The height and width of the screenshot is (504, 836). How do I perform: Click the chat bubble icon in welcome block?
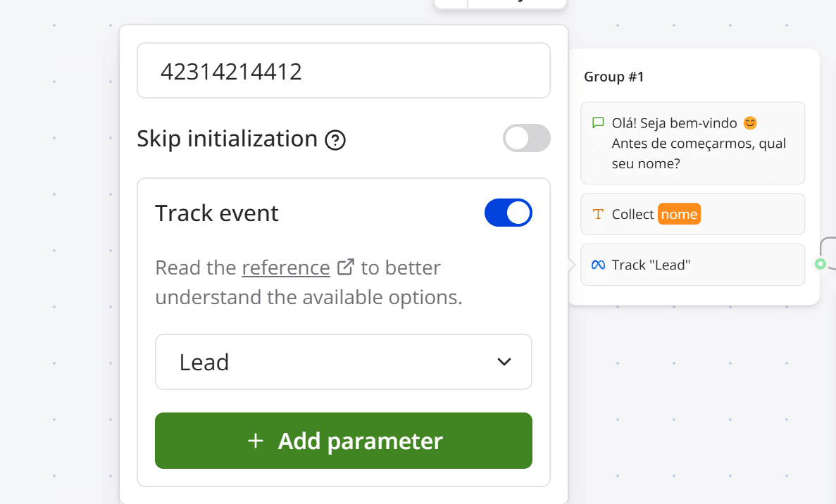(x=599, y=123)
